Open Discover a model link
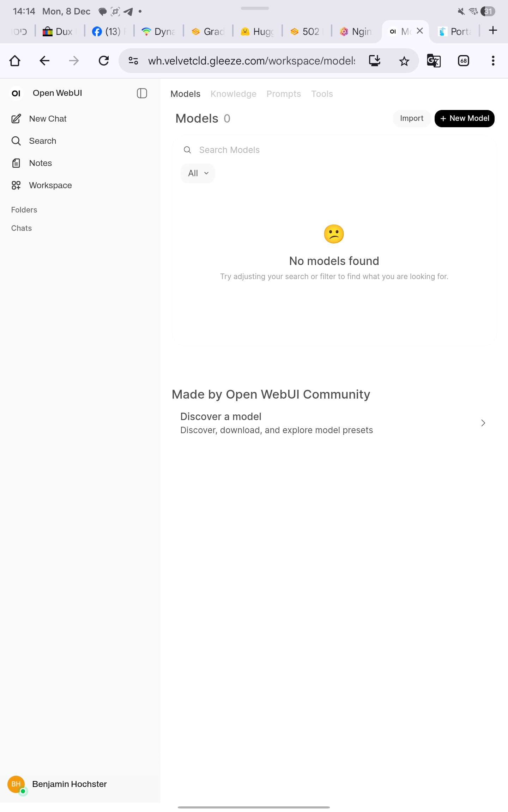 (x=333, y=423)
